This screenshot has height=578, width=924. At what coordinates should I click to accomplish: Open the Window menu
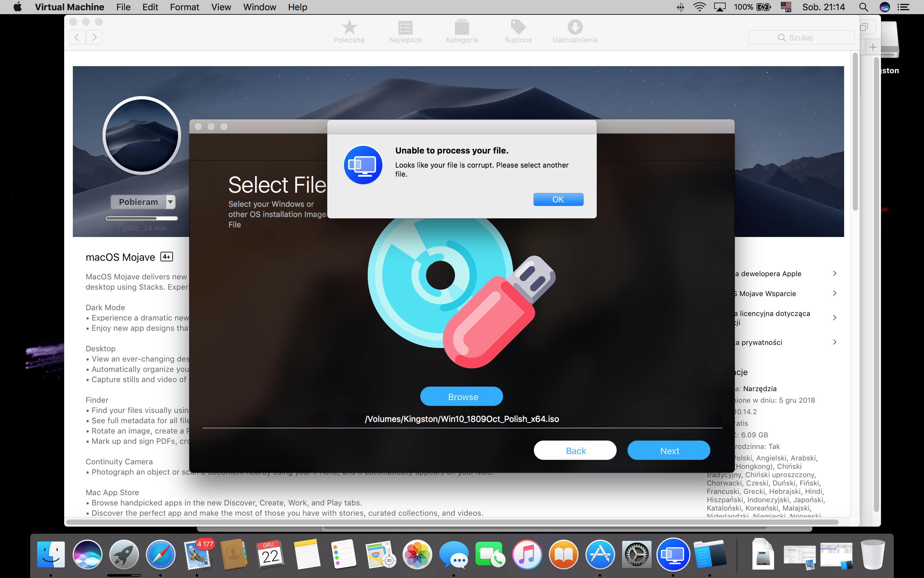click(259, 7)
